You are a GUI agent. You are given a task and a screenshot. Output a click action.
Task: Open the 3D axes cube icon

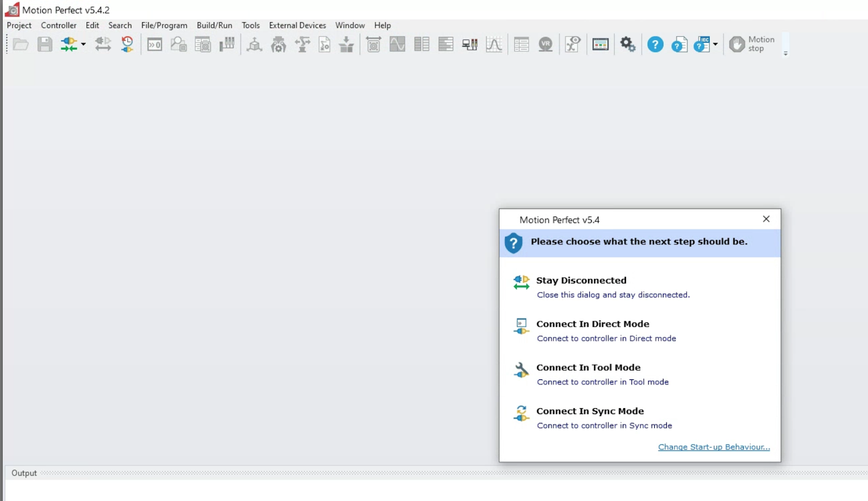(x=254, y=45)
